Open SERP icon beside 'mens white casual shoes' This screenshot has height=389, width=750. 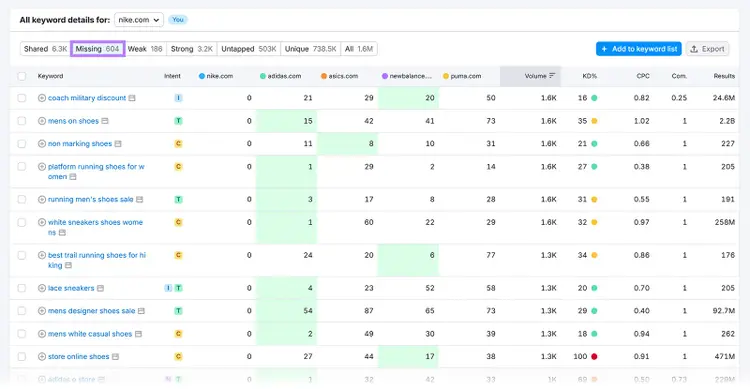pos(138,334)
